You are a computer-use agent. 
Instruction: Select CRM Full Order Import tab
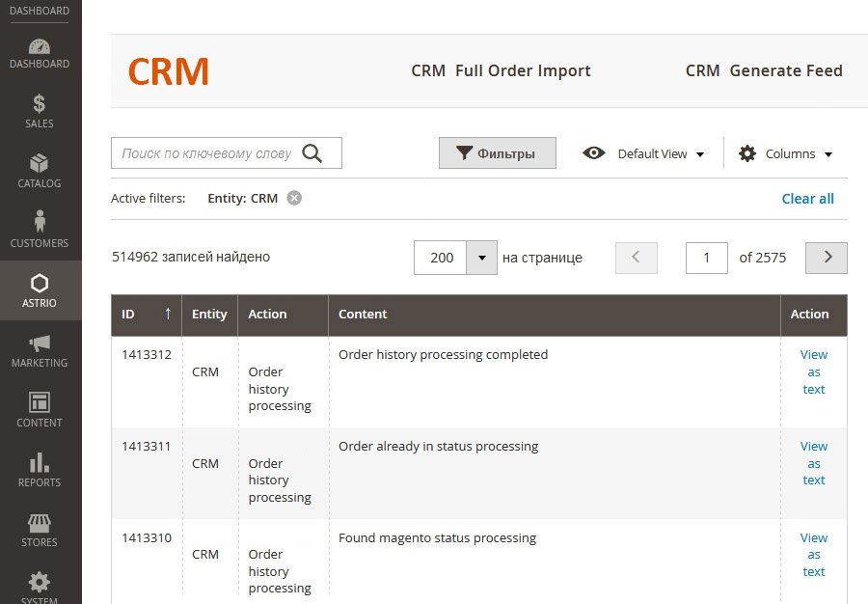point(501,70)
